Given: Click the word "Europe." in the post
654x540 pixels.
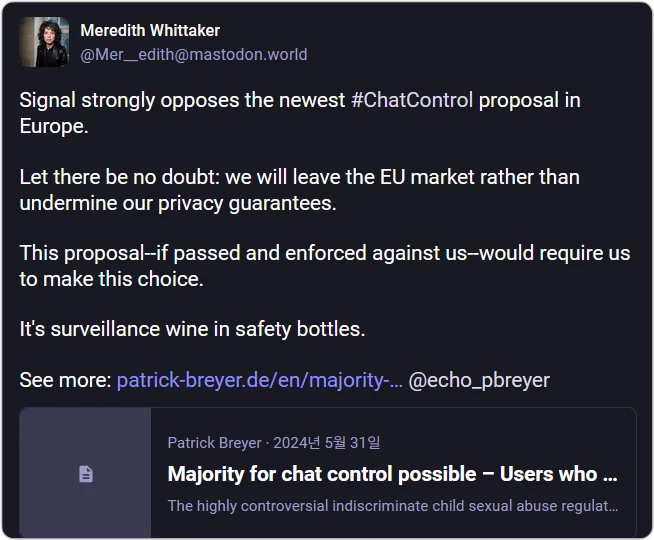Looking at the screenshot, I should click(x=54, y=126).
